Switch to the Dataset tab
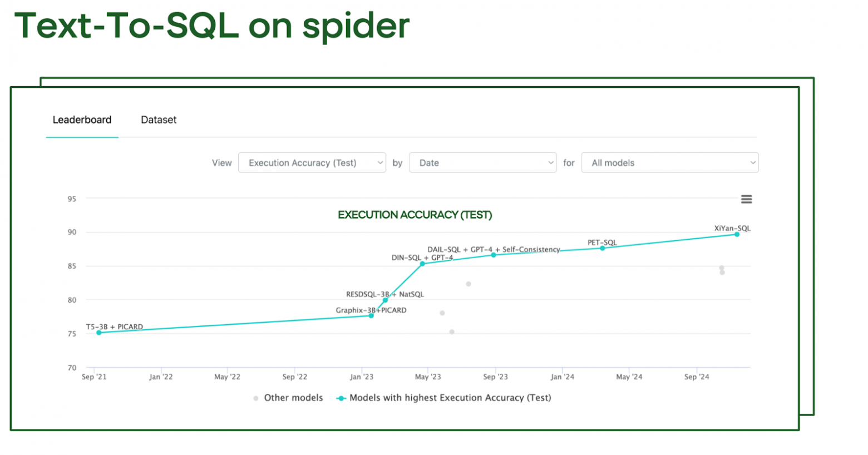Image resolution: width=868 pixels, height=455 pixels. 159,120
